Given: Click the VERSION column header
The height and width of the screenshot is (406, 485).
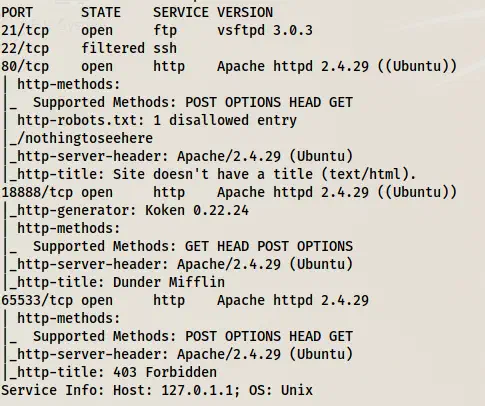Looking at the screenshot, I should (245, 12).
